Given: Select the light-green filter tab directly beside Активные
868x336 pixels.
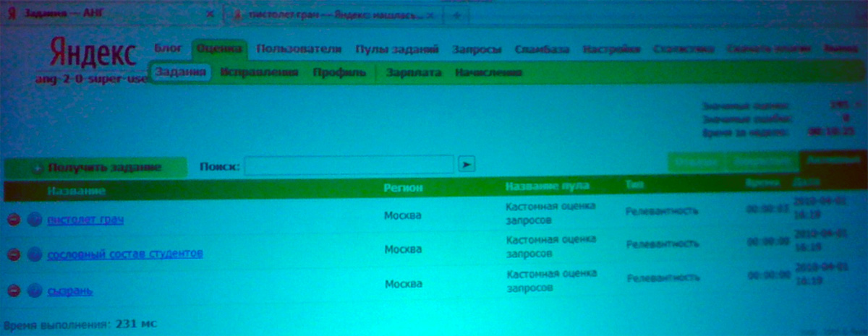Looking at the screenshot, I should click(x=762, y=162).
